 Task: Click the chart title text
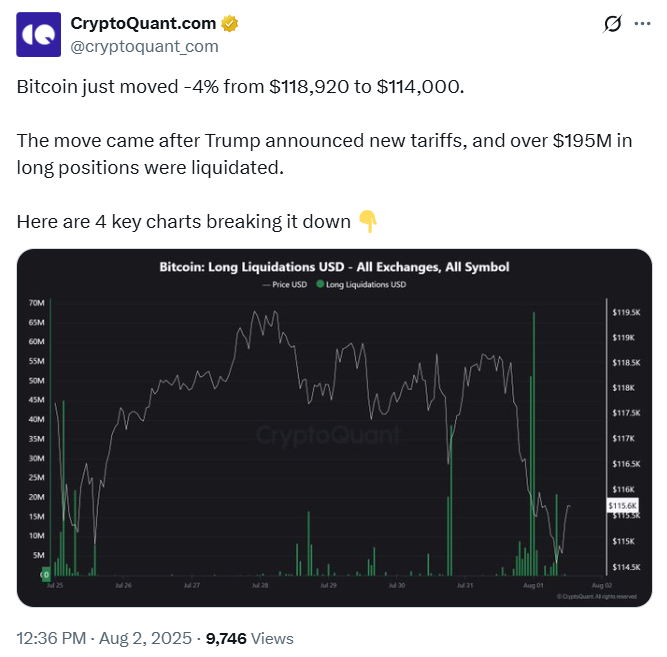334,267
